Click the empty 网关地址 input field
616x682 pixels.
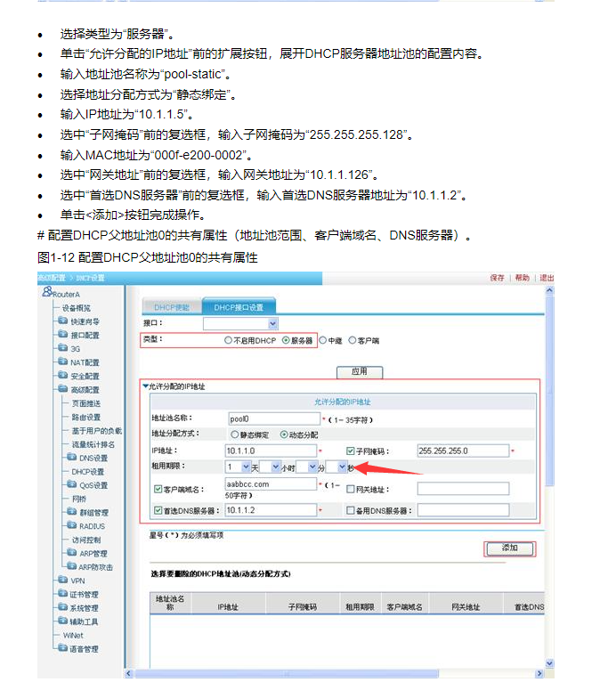point(463,489)
